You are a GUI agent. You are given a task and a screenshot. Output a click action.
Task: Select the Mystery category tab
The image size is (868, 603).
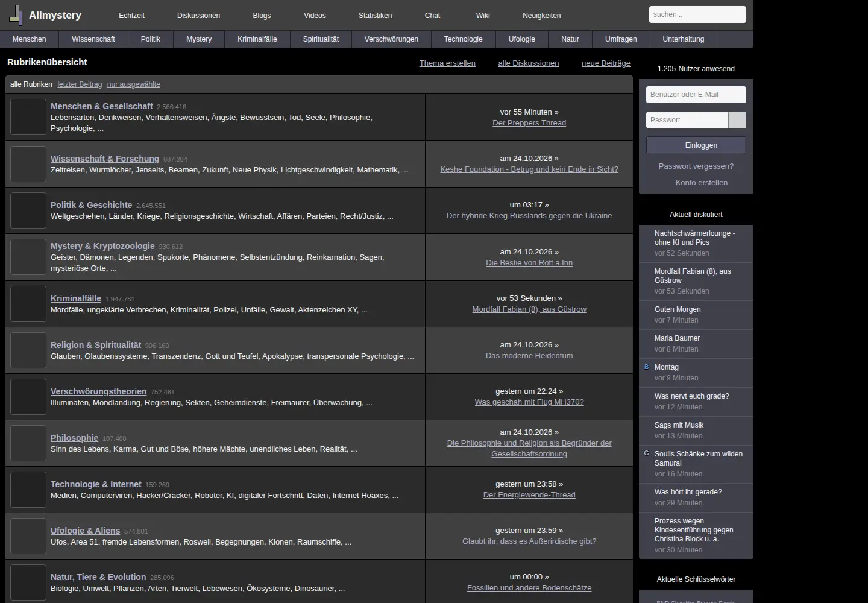(199, 39)
